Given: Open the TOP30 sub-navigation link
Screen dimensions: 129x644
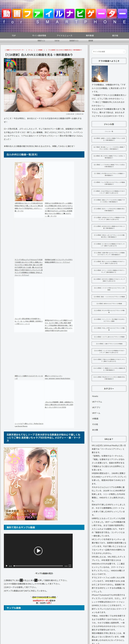Looking at the screenshot, I should [57, 40].
